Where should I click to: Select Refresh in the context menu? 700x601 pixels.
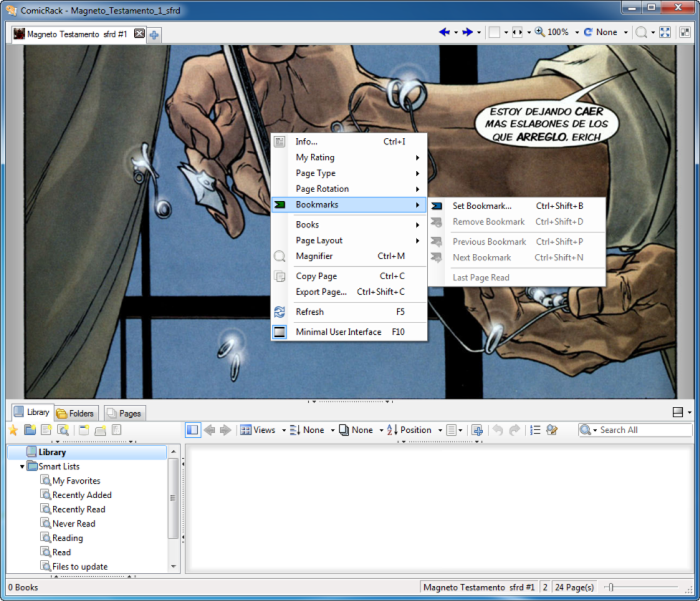click(x=349, y=312)
